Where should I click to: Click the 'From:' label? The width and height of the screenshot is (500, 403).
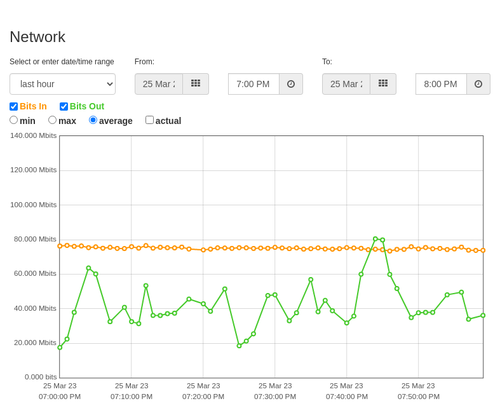(144, 62)
